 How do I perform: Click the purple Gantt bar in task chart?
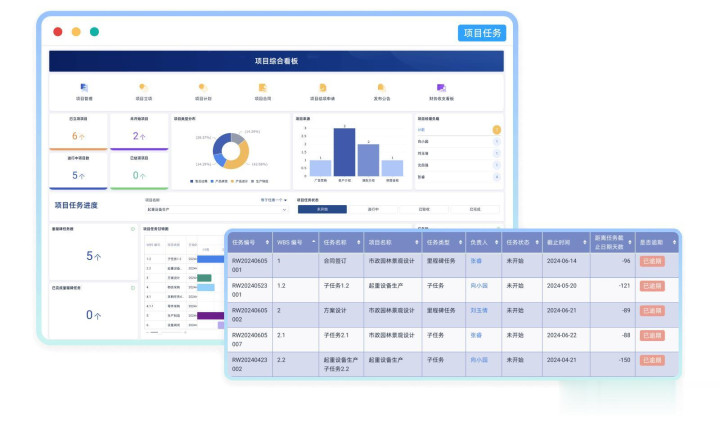(x=211, y=315)
